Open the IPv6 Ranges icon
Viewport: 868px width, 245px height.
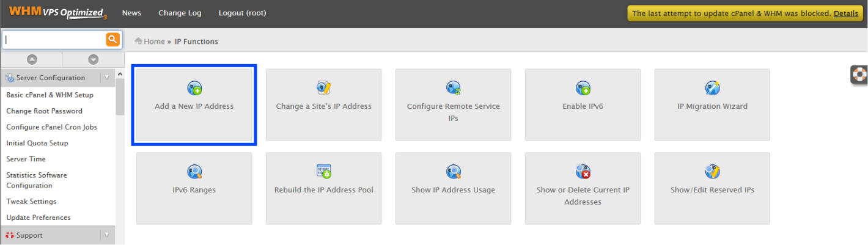pos(194,172)
